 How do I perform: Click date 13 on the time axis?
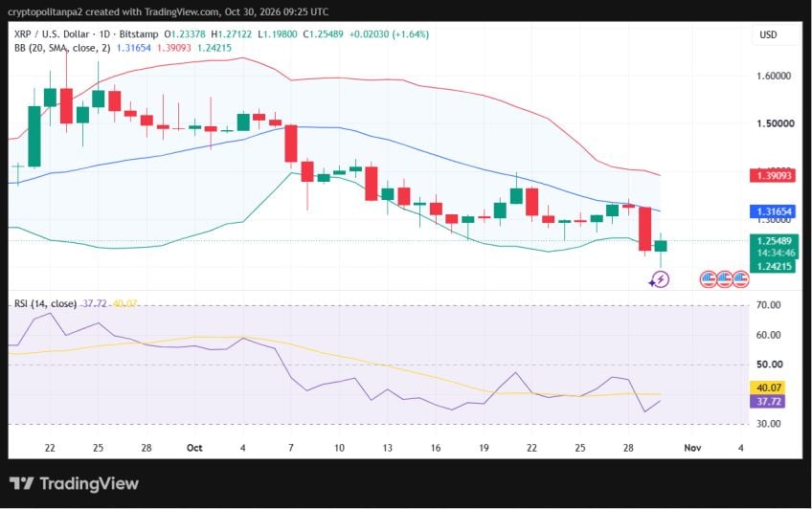click(388, 448)
